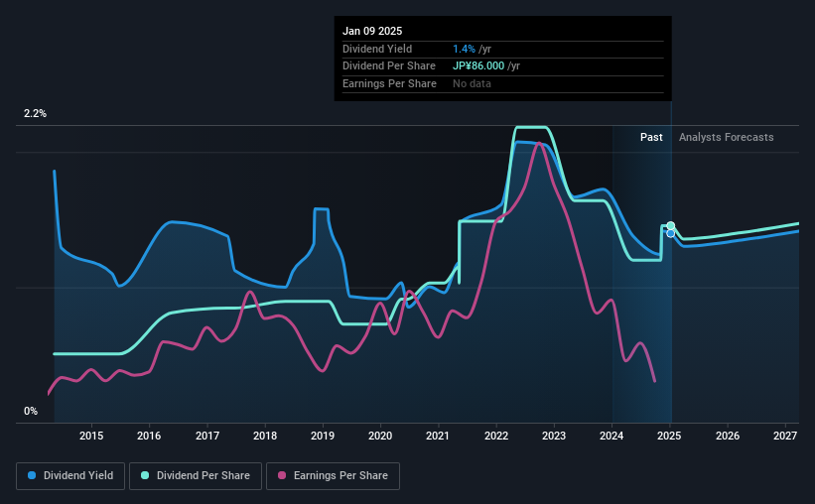Click the 'No data' earnings value
This screenshot has height=504, width=815.
pos(472,83)
